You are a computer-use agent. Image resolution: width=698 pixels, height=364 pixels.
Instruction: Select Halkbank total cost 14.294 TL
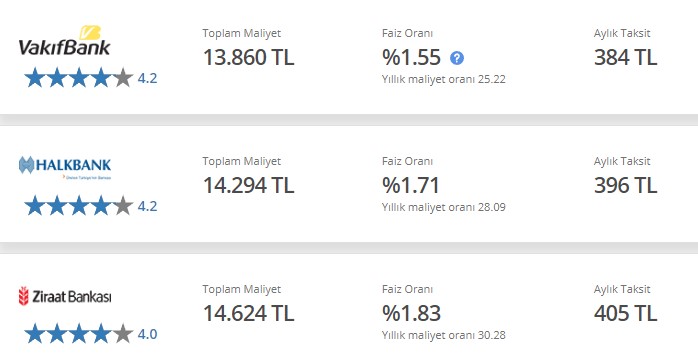coord(248,186)
